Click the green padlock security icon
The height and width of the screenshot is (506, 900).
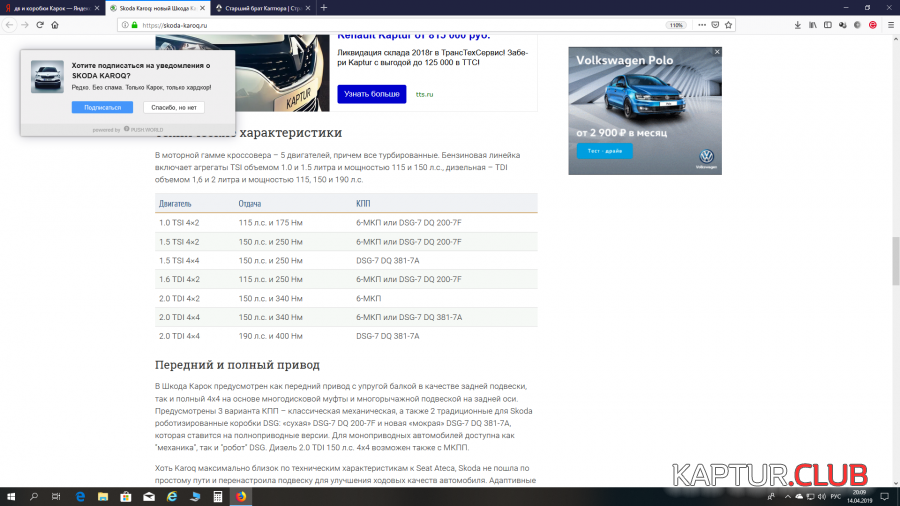(135, 25)
